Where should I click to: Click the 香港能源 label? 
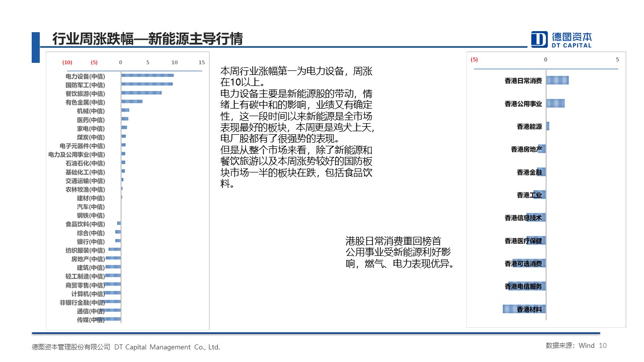click(x=529, y=126)
